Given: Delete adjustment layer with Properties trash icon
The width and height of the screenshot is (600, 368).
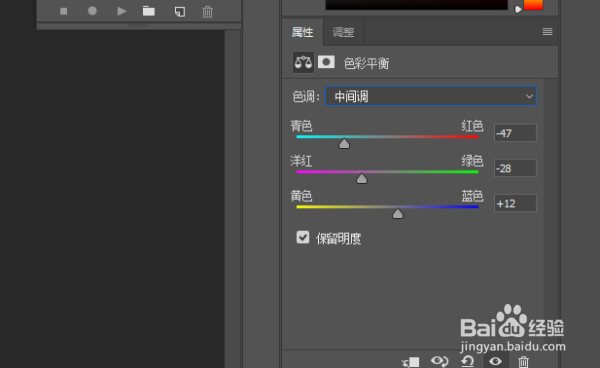Looking at the screenshot, I should [x=523, y=361].
